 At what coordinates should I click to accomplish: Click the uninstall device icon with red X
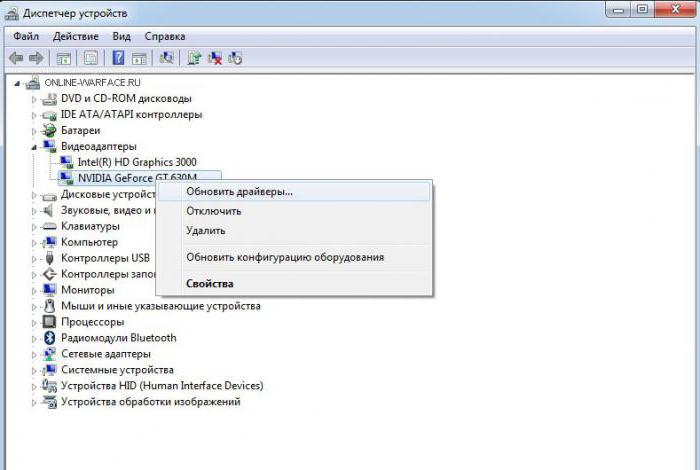(215, 58)
